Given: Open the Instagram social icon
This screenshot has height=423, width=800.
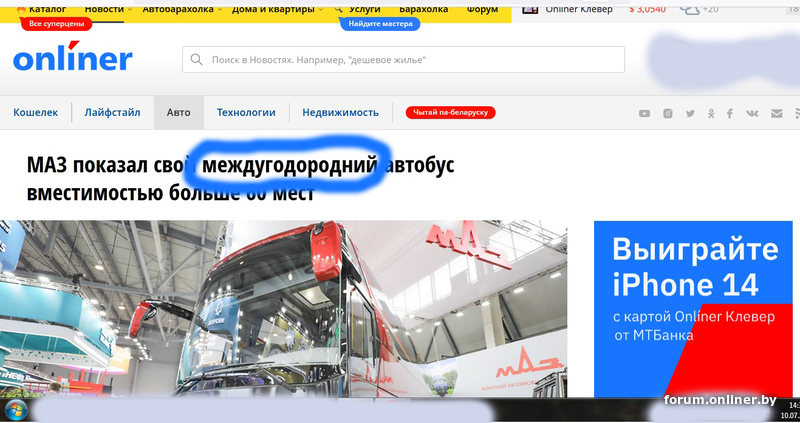Looking at the screenshot, I should point(668,113).
